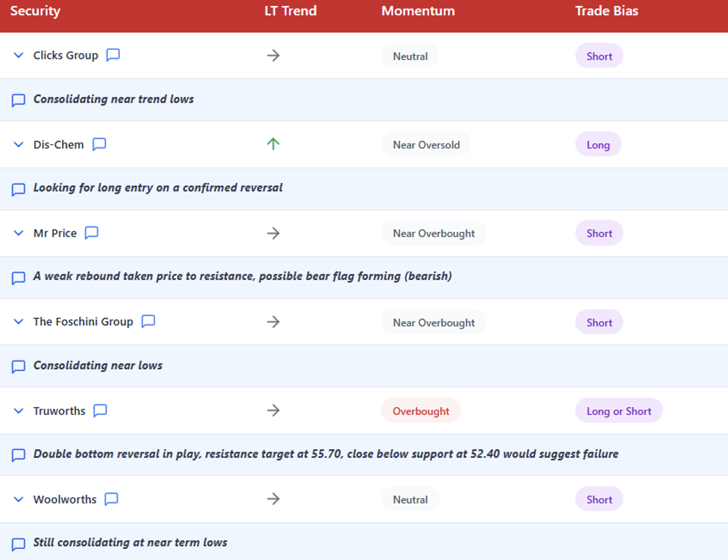Click the comment bubble next to Mr Price
The height and width of the screenshot is (560, 728).
click(x=92, y=233)
